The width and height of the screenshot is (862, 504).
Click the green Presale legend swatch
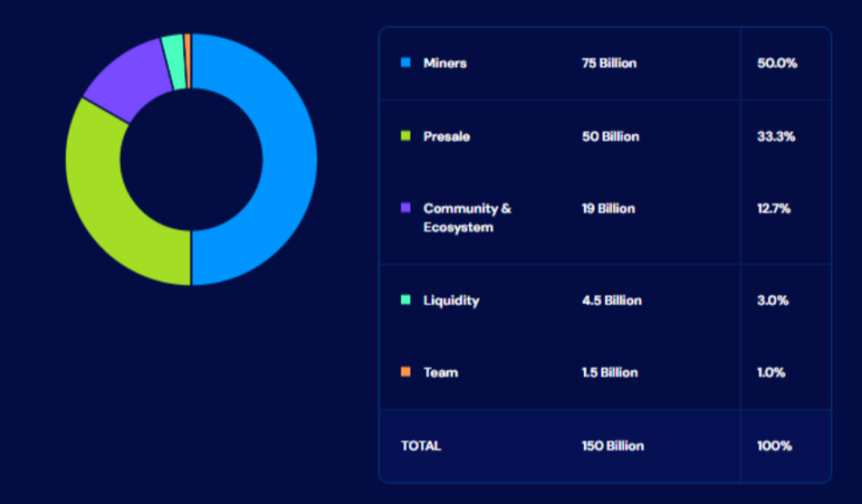[407, 136]
